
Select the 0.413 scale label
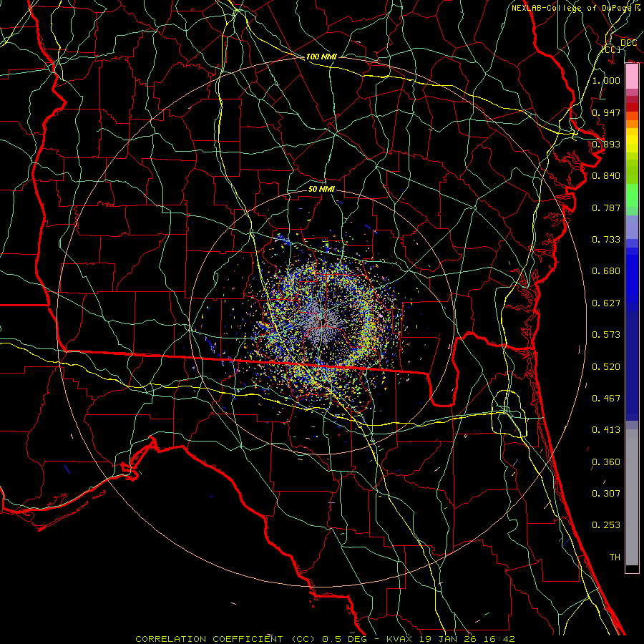click(606, 430)
